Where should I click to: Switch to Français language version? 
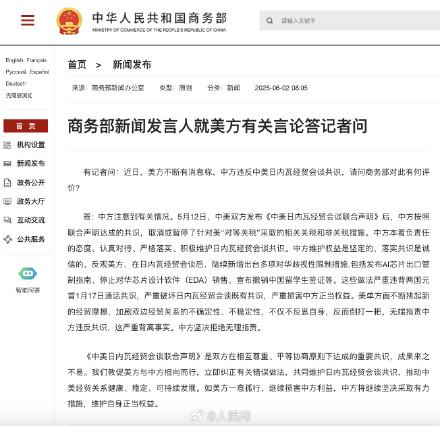click(37, 60)
